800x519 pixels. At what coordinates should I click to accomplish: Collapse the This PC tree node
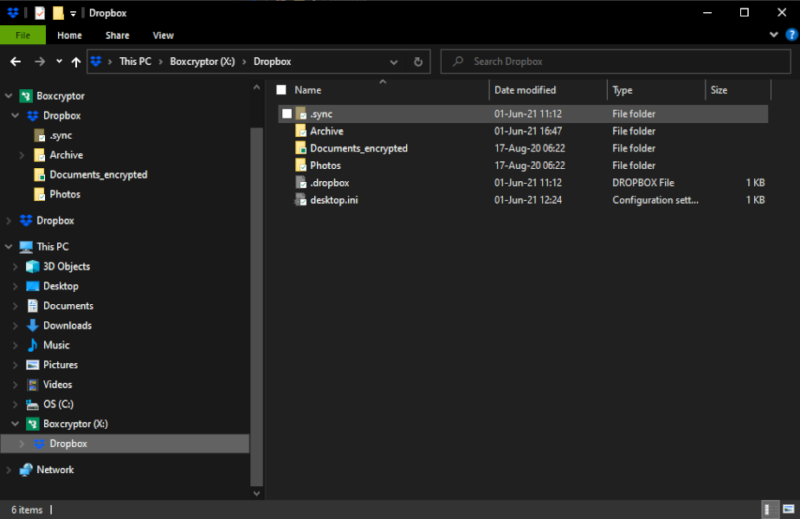[9, 246]
